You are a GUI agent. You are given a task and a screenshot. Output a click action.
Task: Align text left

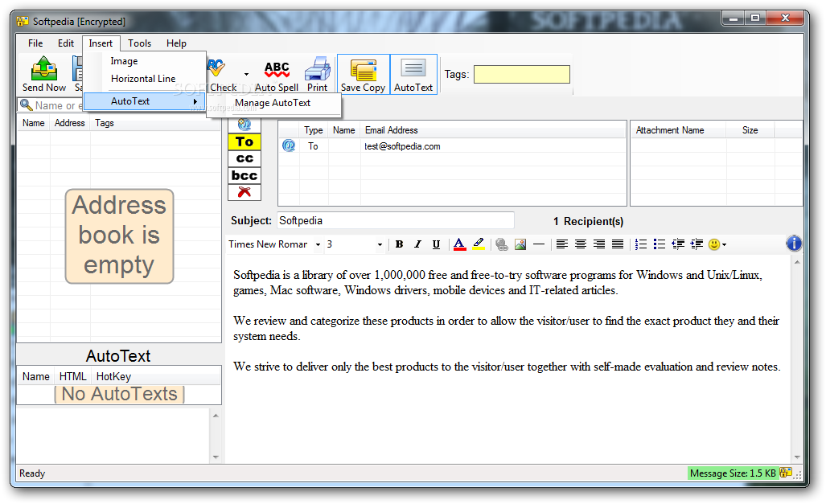pyautogui.click(x=562, y=244)
